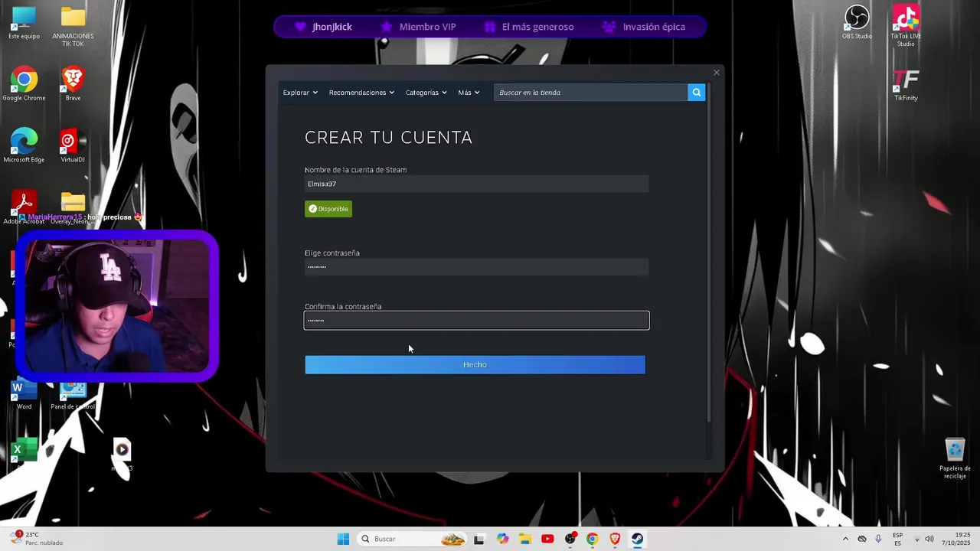The width and height of the screenshot is (980, 551).
Task: Open YouTube taskbar icon
Action: click(547, 539)
